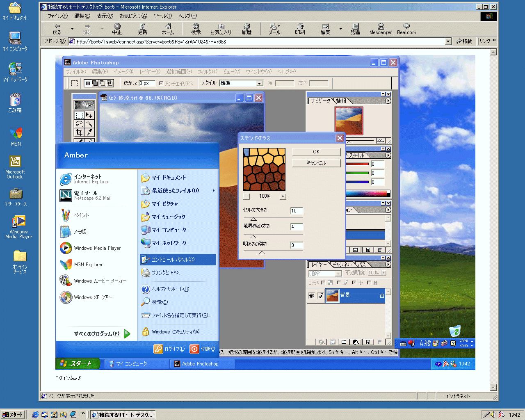
Task: Click IE Back toolbar button
Action: (x=57, y=29)
